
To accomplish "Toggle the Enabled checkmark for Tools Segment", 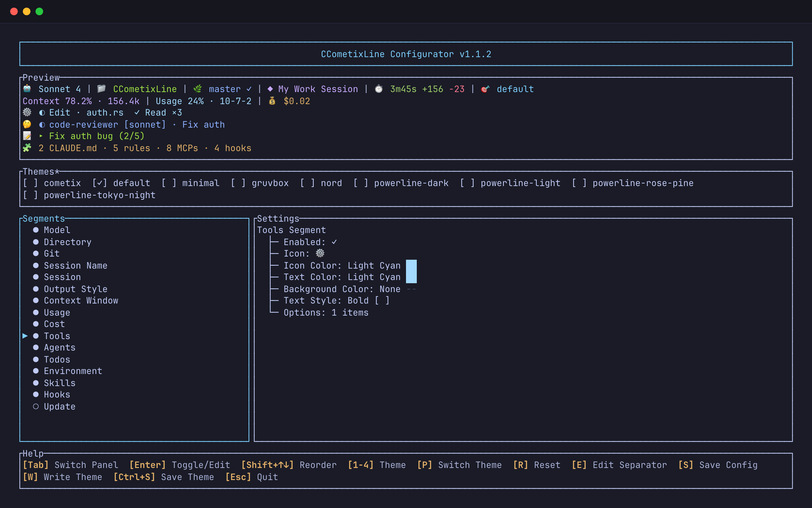I will (334, 242).
